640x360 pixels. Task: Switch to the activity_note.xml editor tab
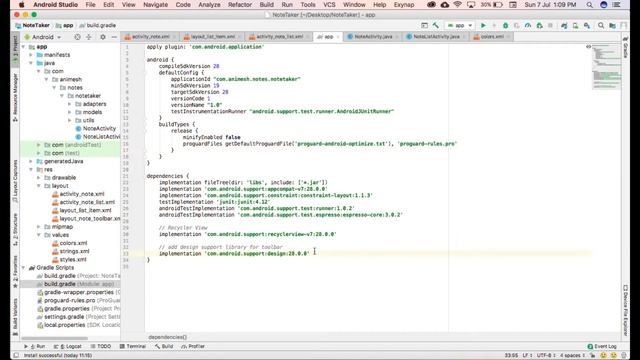149,37
